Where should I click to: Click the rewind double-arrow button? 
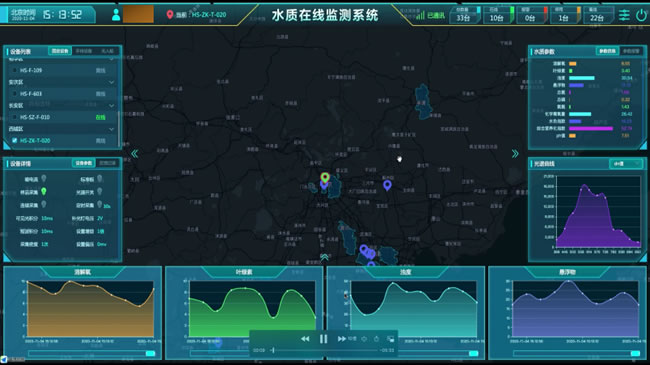click(x=305, y=339)
